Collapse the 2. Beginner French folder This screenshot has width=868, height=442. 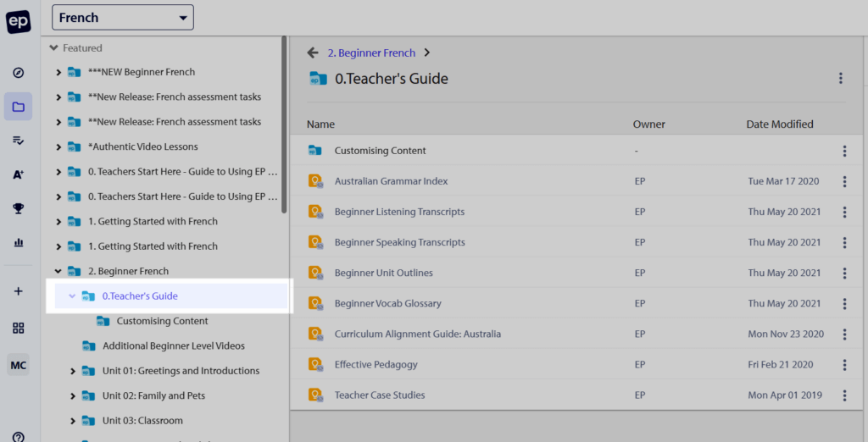click(x=58, y=271)
